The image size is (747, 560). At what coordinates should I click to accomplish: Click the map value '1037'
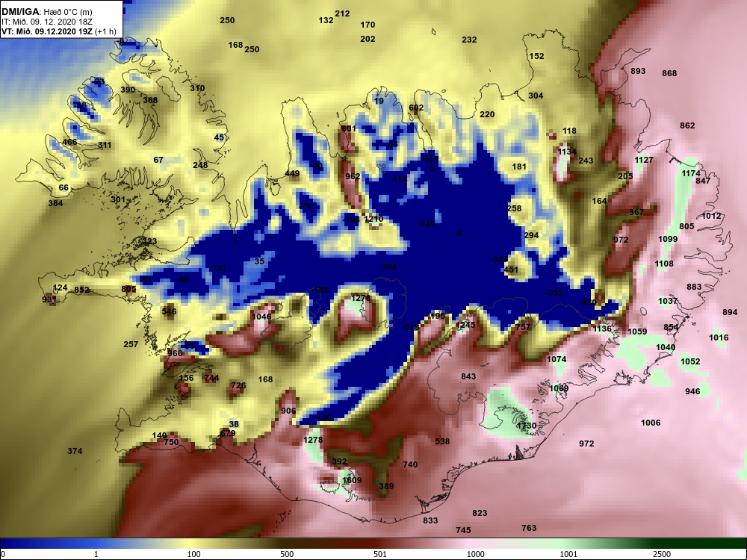(667, 300)
